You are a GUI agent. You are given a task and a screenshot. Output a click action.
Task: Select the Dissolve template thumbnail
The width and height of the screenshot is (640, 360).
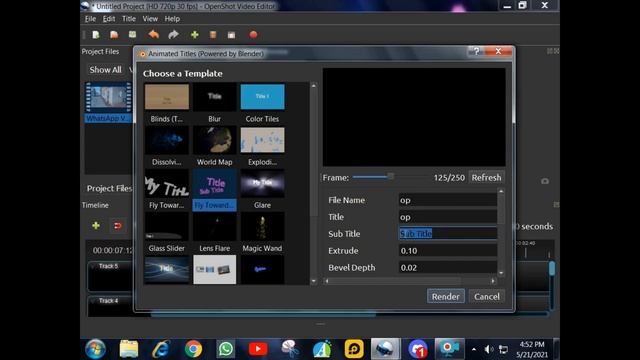pyautogui.click(x=167, y=140)
